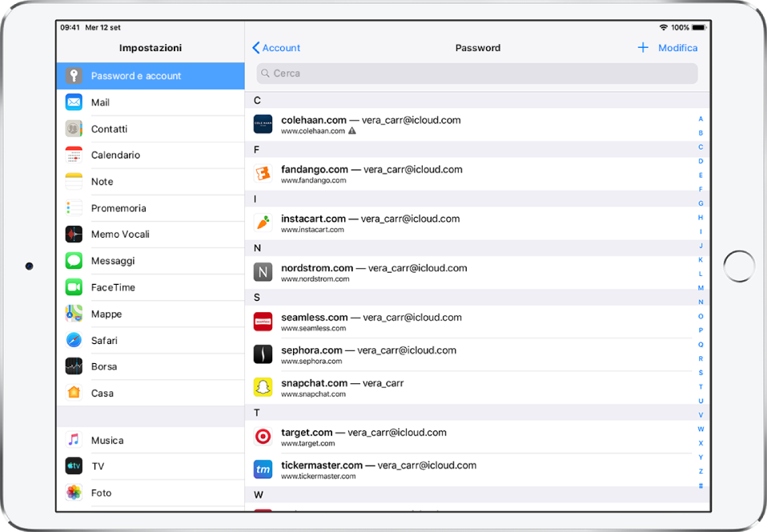Click the FaceTime camera icon
Screen dimensions: 767x532
click(74, 287)
